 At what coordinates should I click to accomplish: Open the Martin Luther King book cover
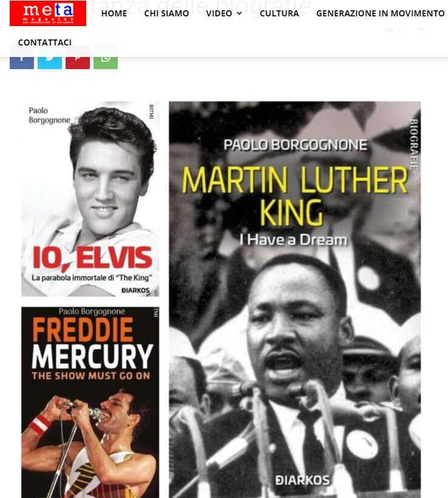click(x=295, y=300)
